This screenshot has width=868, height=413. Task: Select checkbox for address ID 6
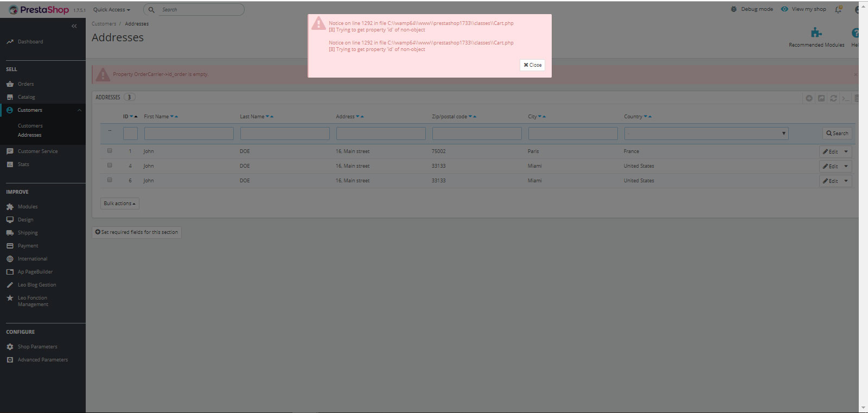(110, 180)
